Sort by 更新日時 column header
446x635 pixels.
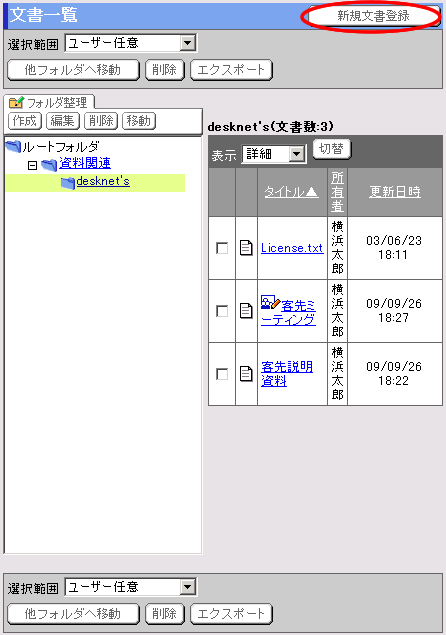[395, 192]
